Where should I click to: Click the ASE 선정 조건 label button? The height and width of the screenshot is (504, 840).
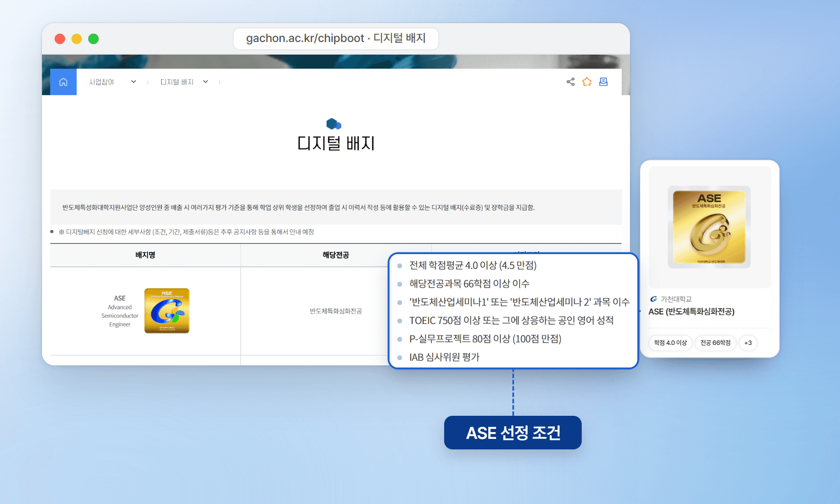coord(513,433)
